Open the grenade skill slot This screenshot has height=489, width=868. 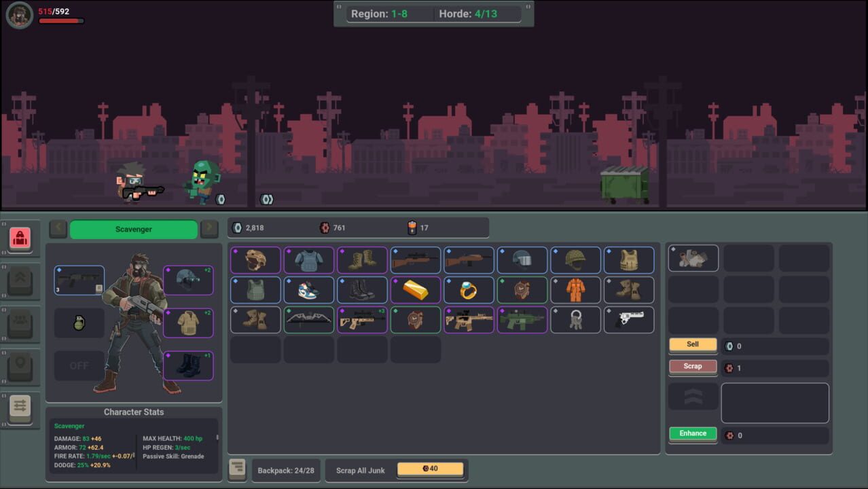[x=79, y=323]
